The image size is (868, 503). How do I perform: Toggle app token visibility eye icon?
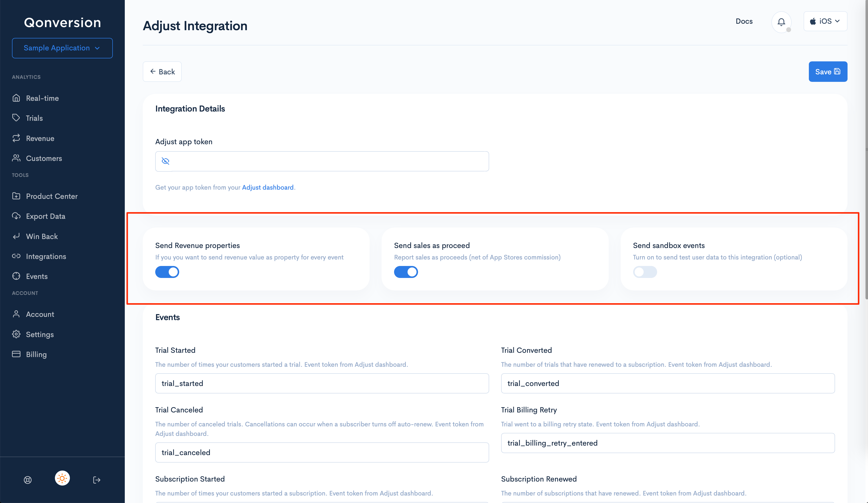tap(165, 161)
